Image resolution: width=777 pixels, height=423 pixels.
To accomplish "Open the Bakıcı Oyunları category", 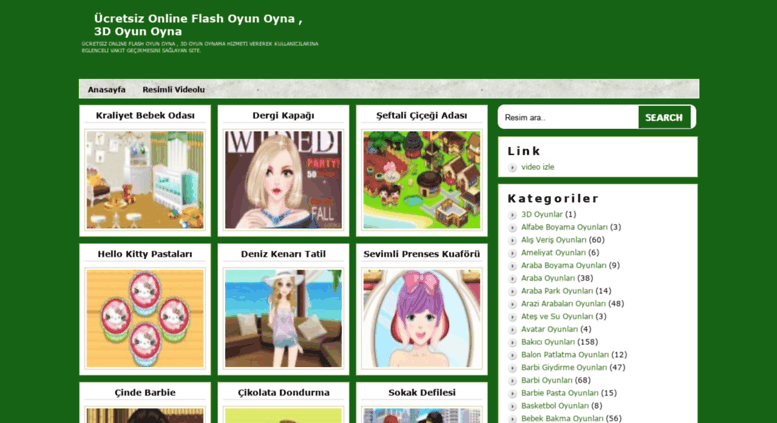I will (x=548, y=342).
